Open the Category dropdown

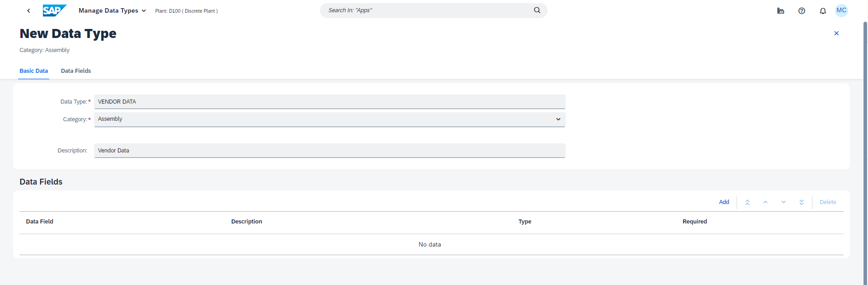point(558,119)
